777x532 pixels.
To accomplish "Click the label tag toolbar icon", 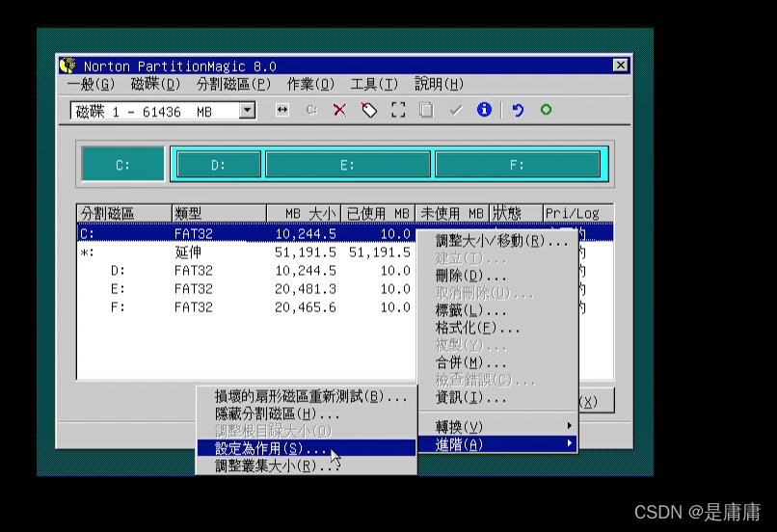I will [368, 110].
